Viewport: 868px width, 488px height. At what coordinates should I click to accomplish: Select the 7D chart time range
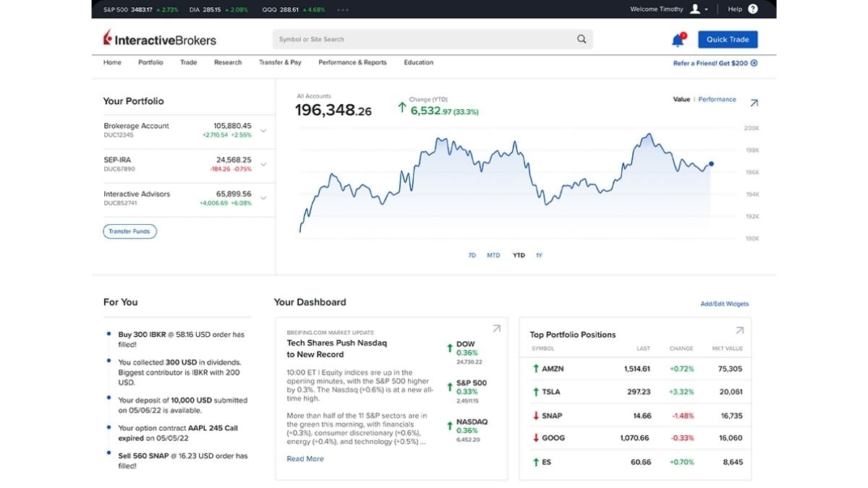click(472, 255)
